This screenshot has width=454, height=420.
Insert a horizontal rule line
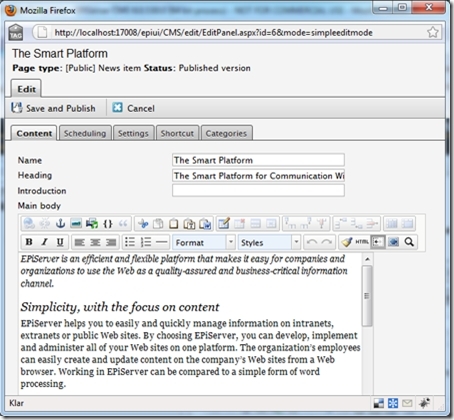click(x=161, y=242)
